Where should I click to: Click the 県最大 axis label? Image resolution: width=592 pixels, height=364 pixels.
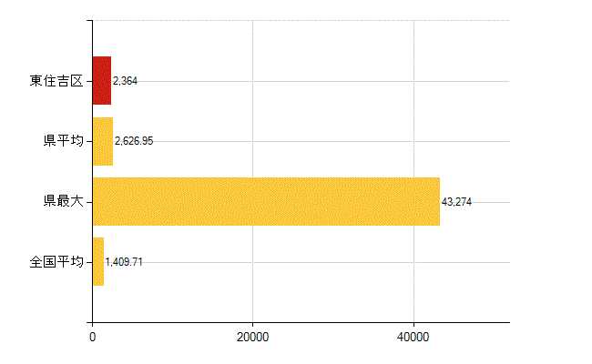[63, 201]
